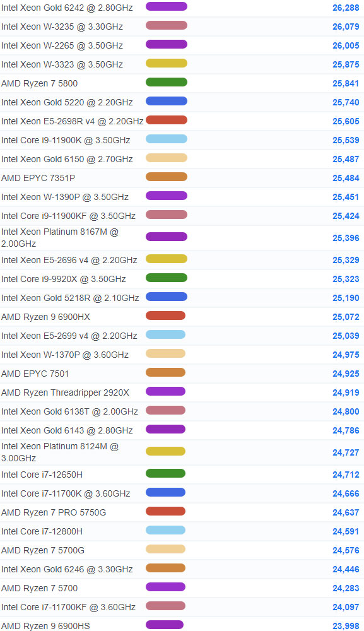
Task: Click the bar for Intel Core i9-11900K
Action: pos(166,139)
